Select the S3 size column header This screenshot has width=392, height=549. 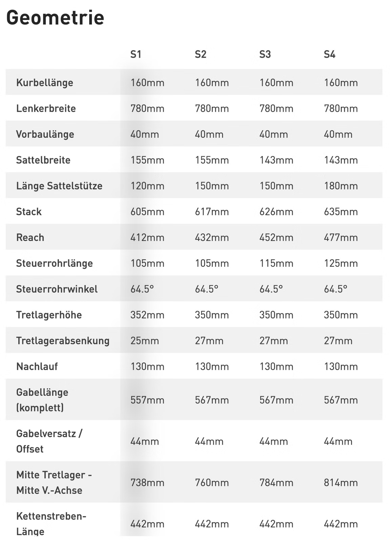click(265, 54)
